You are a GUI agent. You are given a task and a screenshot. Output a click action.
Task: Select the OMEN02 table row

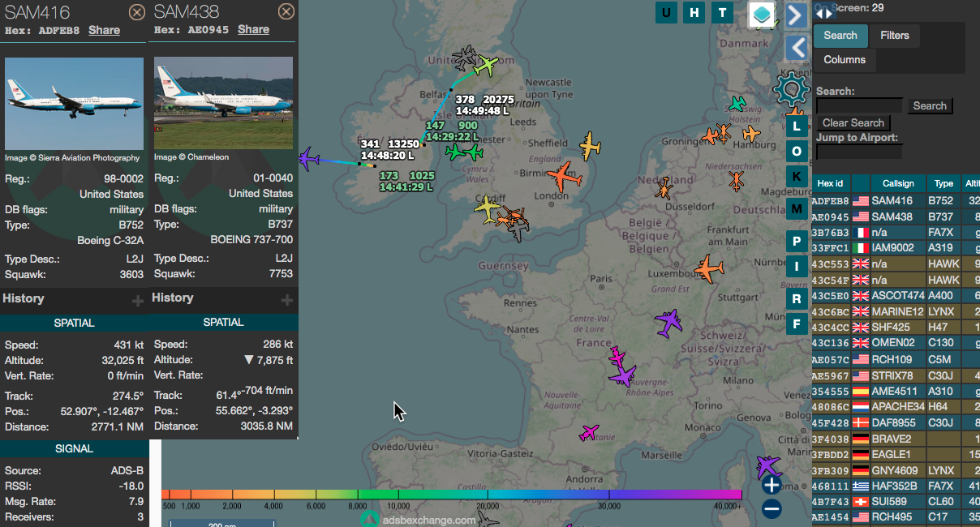coord(896,343)
